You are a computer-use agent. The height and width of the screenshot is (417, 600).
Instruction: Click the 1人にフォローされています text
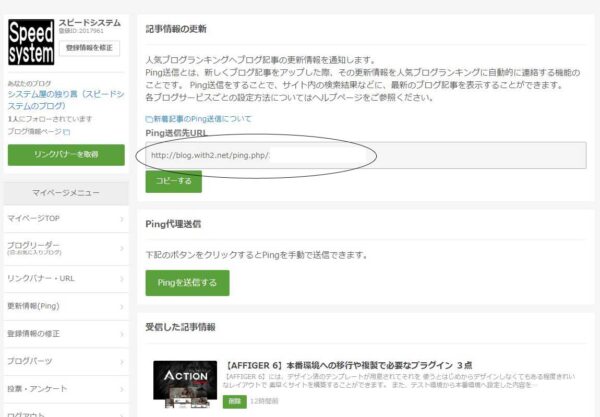click(x=50, y=119)
